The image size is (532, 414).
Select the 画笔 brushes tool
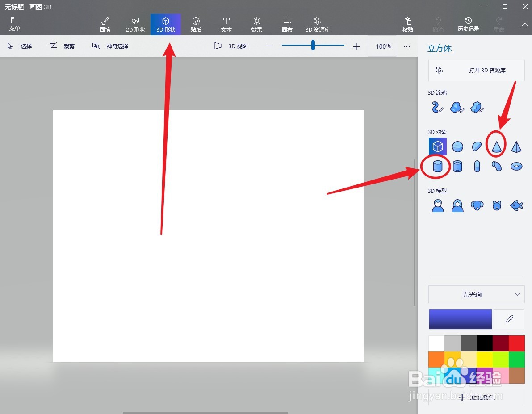point(105,25)
